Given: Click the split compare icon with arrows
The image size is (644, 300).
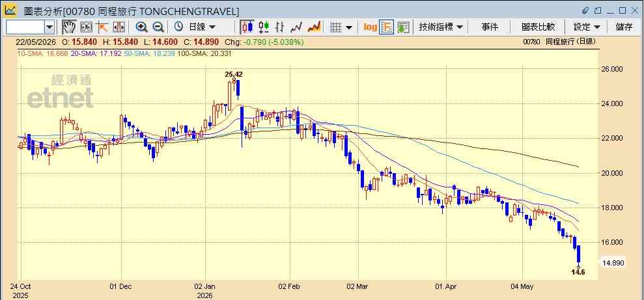Looking at the screenshot, I should pos(119,27).
